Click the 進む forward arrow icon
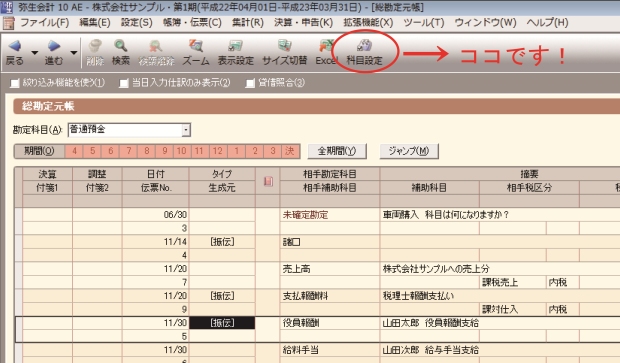Screen dimensions: 620x363 (x=54, y=46)
